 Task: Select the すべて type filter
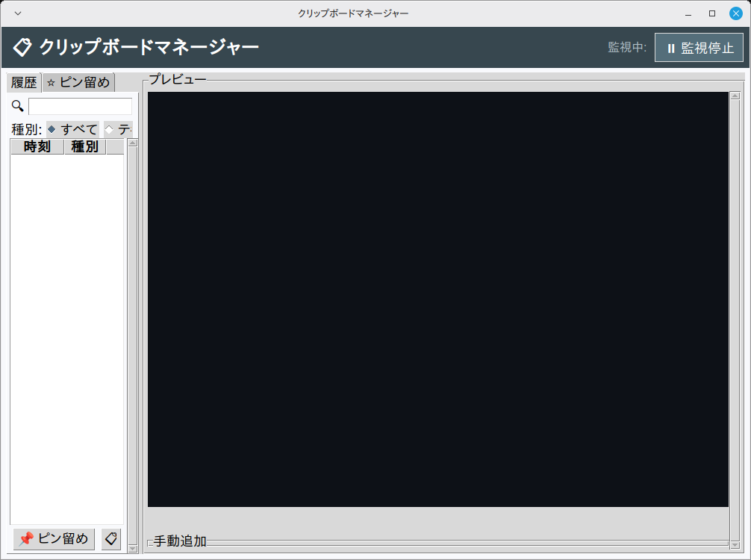(73, 129)
